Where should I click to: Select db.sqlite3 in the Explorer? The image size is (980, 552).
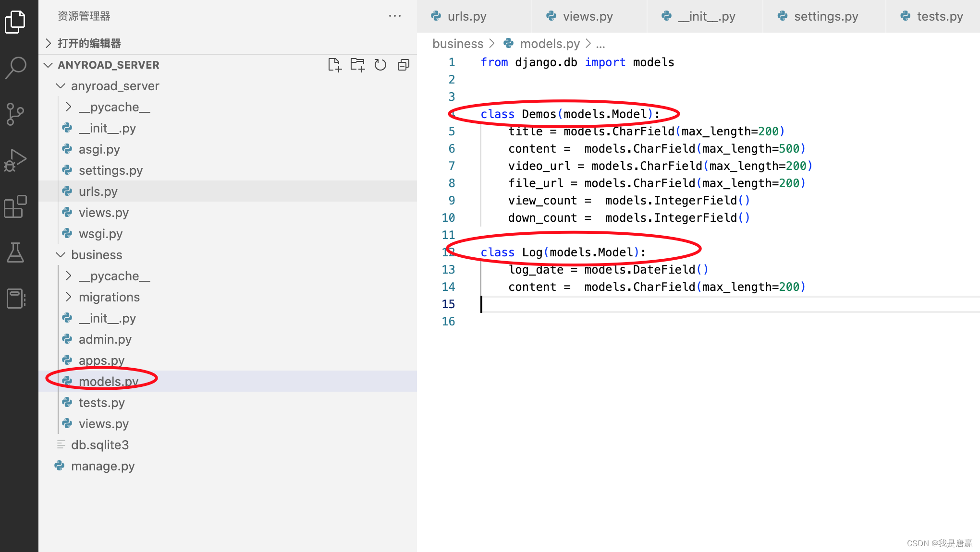coord(100,444)
